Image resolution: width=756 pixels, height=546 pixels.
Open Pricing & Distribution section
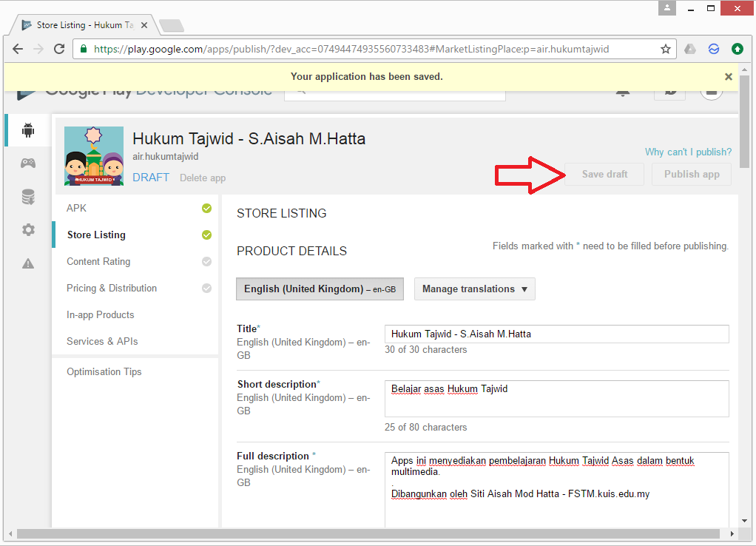[112, 288]
